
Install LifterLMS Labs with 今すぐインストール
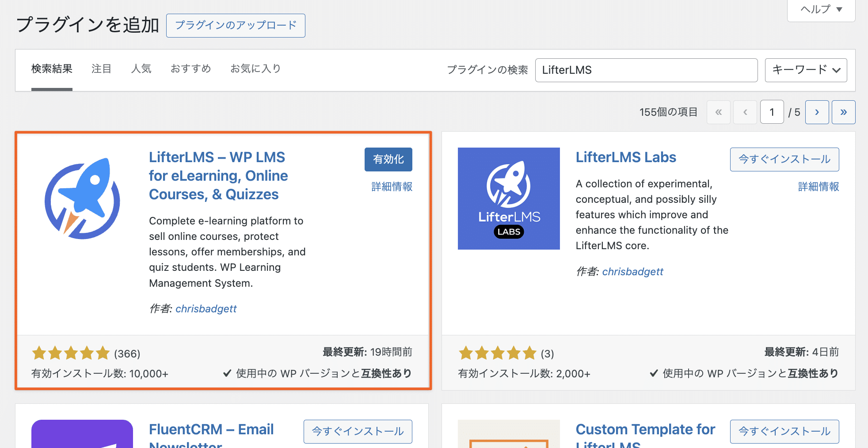(784, 159)
